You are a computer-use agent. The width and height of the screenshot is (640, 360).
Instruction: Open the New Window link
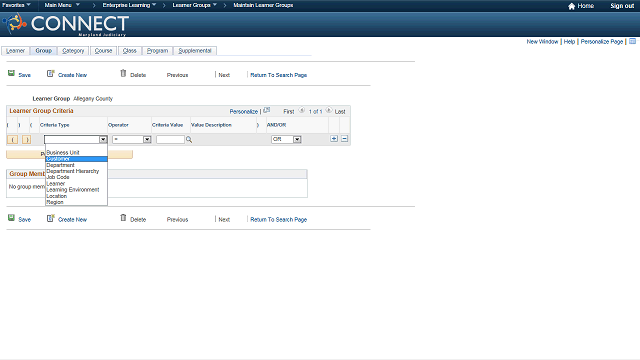[x=542, y=42]
